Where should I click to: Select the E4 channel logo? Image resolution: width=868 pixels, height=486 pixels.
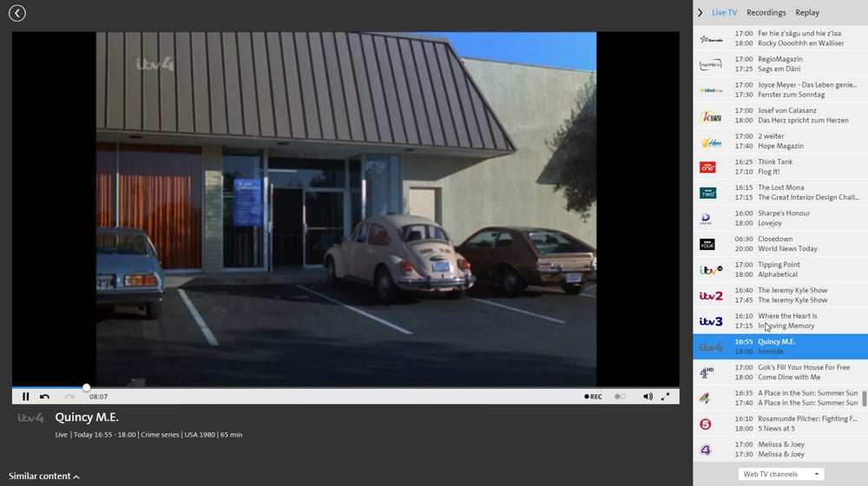click(x=706, y=450)
